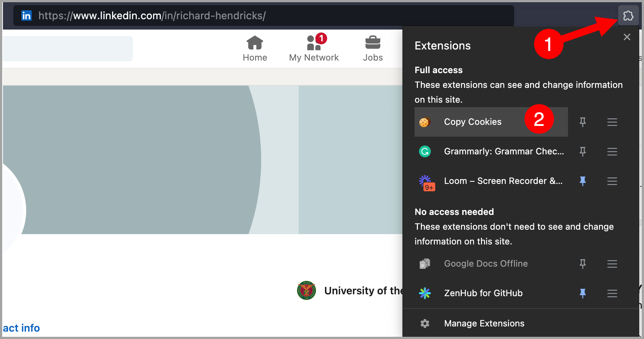Open more options for Grammarly
This screenshot has height=339, width=644.
coord(612,151)
